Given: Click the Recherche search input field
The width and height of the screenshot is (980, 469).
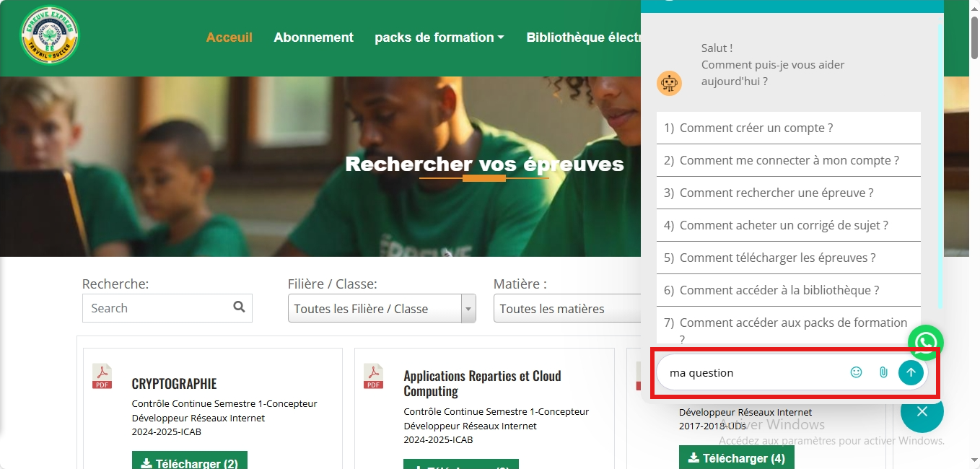Looking at the screenshot, I should [x=157, y=308].
